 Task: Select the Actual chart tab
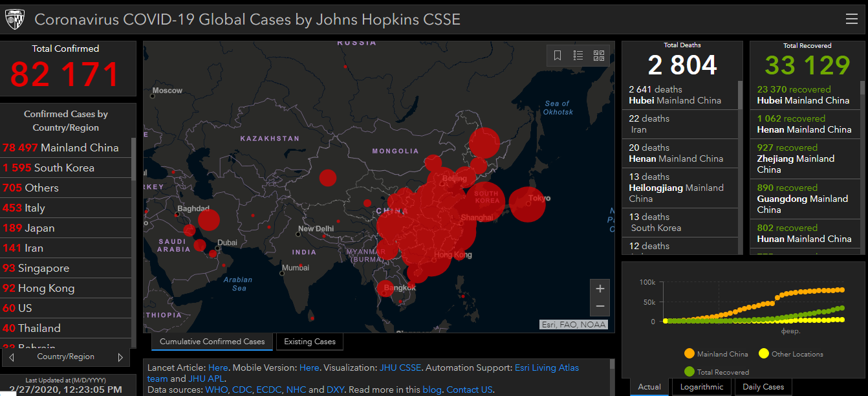click(649, 387)
